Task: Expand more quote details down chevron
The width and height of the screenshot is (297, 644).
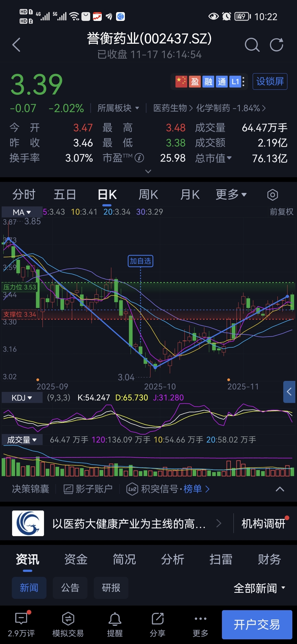Action: tap(148, 171)
